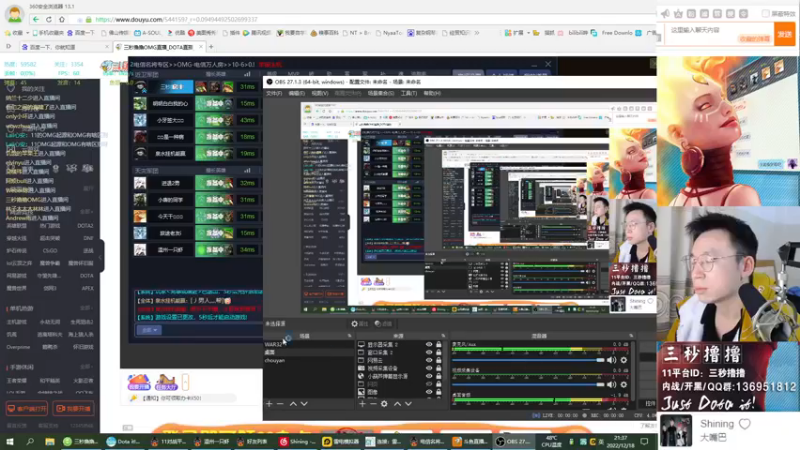
Task: Go to browser home page
Action: [62, 19]
